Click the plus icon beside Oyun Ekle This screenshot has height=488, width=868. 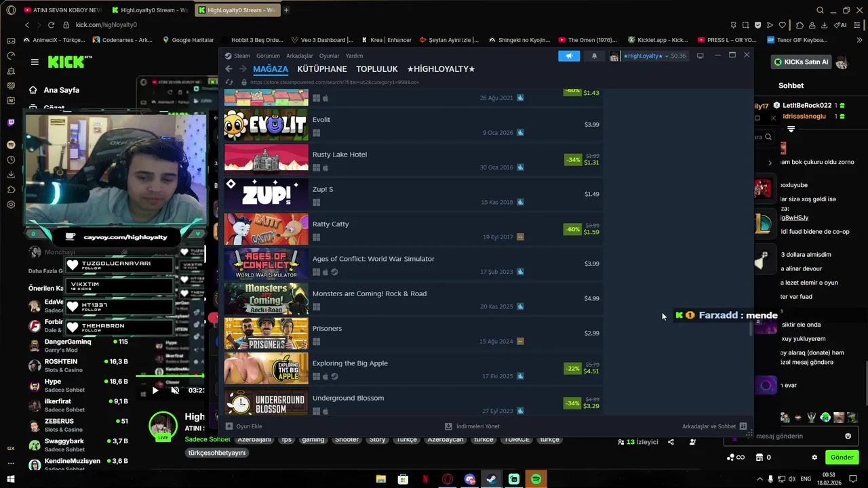tap(229, 426)
